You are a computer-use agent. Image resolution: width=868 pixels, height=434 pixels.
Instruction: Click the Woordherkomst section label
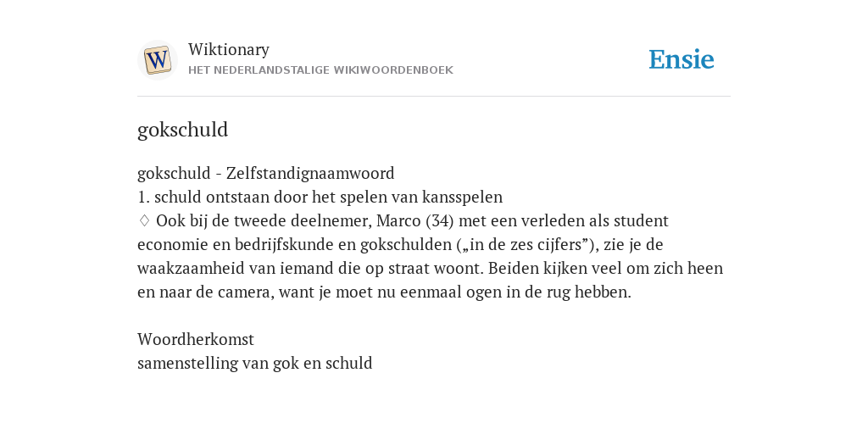coord(196,339)
